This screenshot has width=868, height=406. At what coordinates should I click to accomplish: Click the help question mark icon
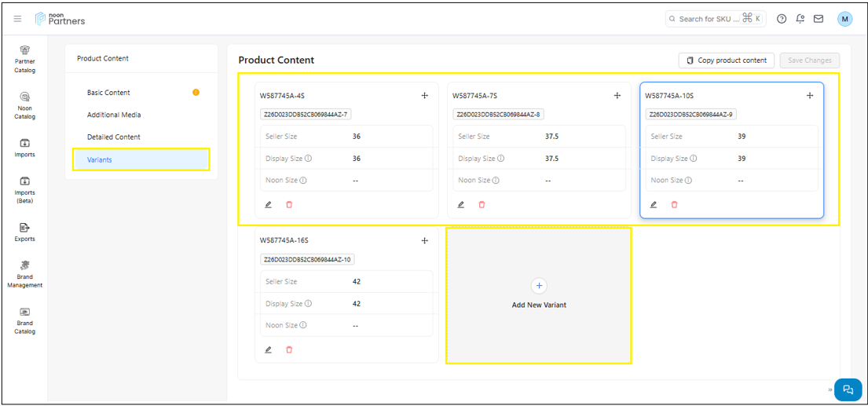pyautogui.click(x=782, y=19)
